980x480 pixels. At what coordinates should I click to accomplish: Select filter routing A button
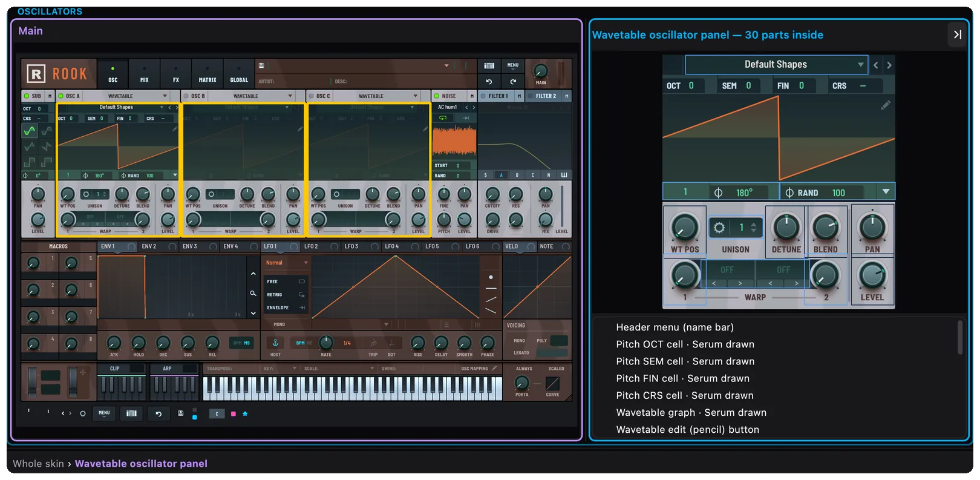(501, 175)
